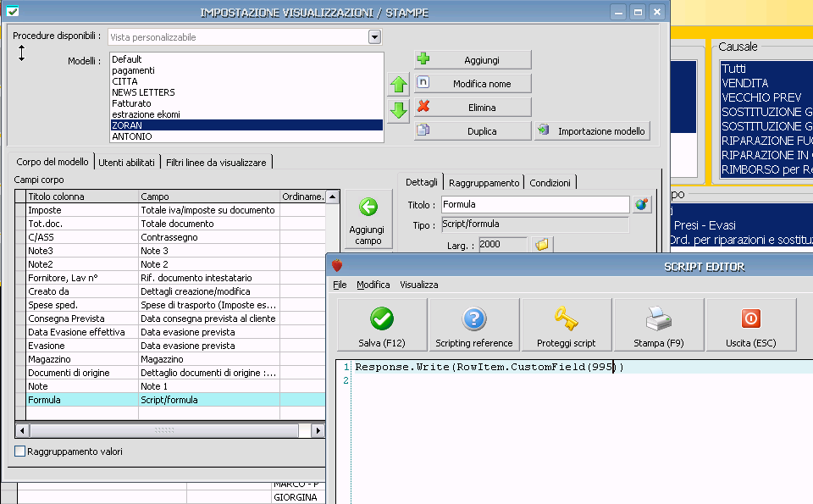Image resolution: width=813 pixels, height=504 pixels.
Task: Open the Procedure disponibili dropdown
Action: 374,36
